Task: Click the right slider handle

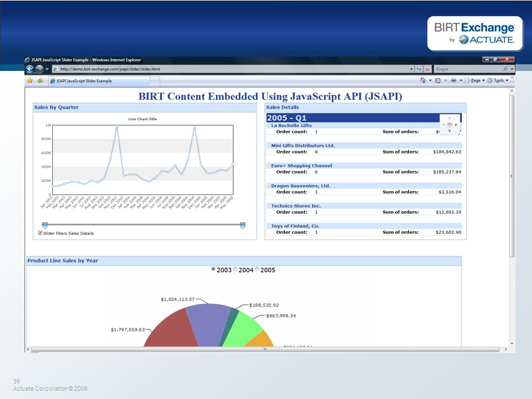Action: (x=243, y=226)
